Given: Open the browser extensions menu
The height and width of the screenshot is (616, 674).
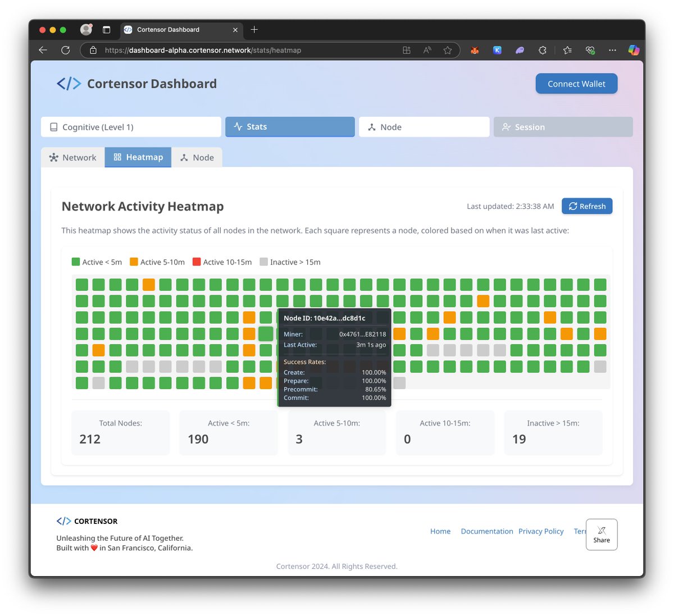Looking at the screenshot, I should coord(543,50).
